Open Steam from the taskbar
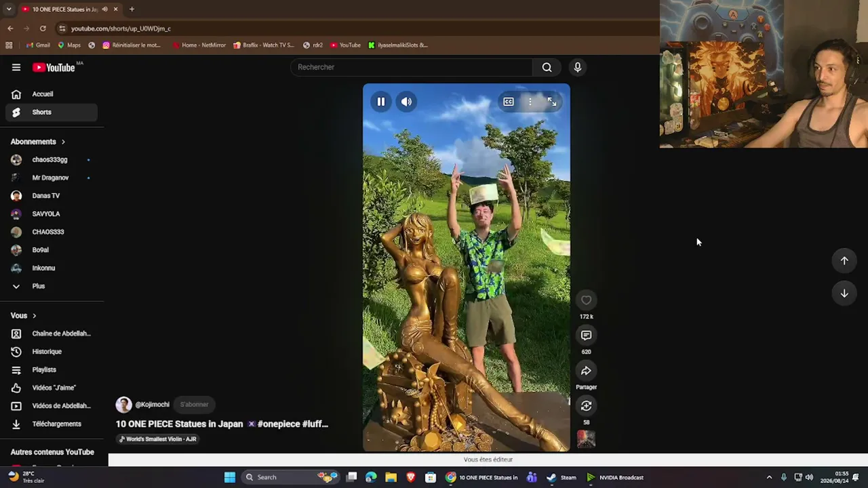The height and width of the screenshot is (488, 868). (x=561, y=477)
